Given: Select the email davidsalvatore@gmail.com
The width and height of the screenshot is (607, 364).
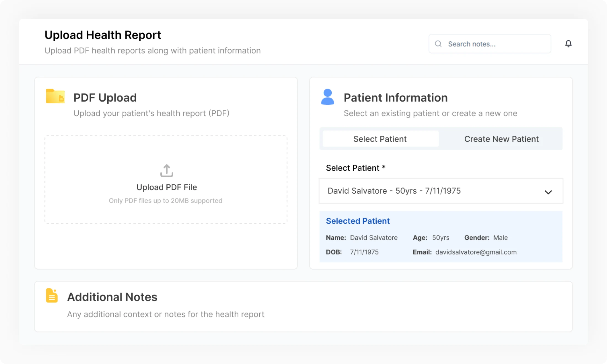Looking at the screenshot, I should 476,252.
